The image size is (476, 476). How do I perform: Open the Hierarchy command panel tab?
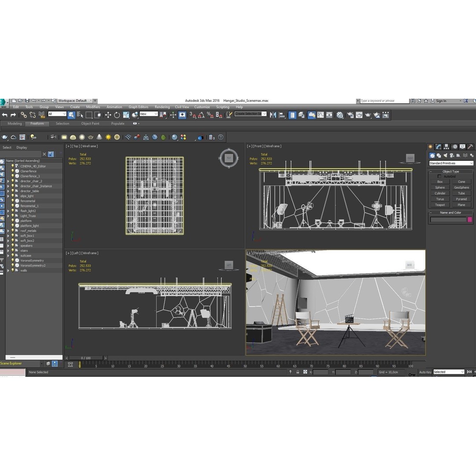[446, 147]
